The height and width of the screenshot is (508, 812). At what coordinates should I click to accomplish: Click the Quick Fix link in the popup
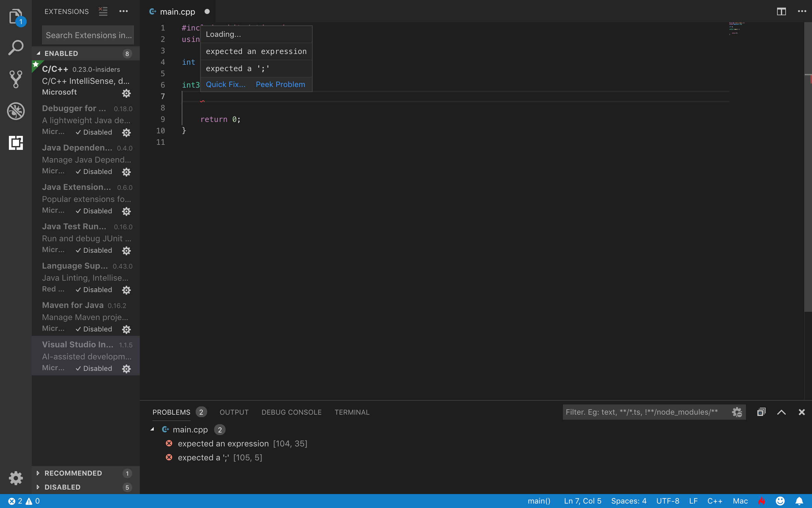point(226,84)
